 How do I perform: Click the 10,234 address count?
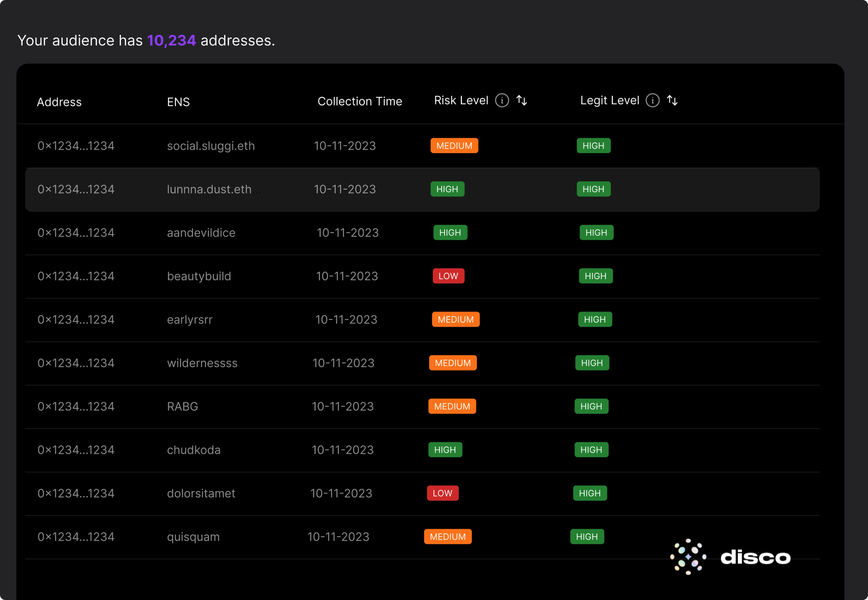(171, 40)
